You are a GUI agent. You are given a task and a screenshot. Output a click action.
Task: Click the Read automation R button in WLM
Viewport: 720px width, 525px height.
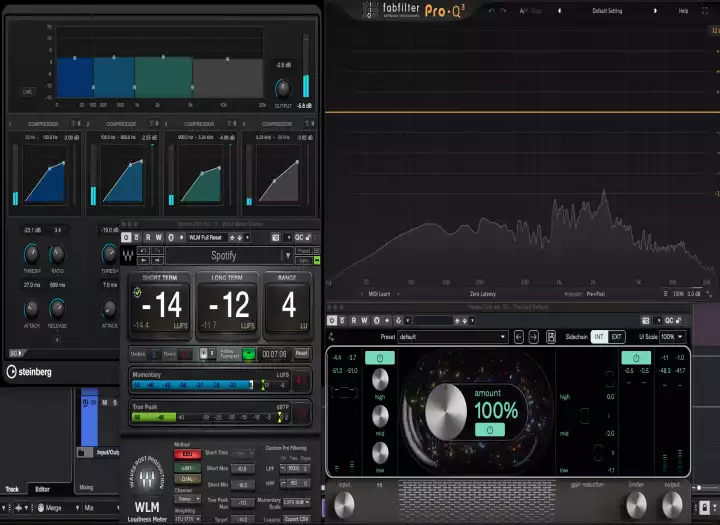[147, 237]
